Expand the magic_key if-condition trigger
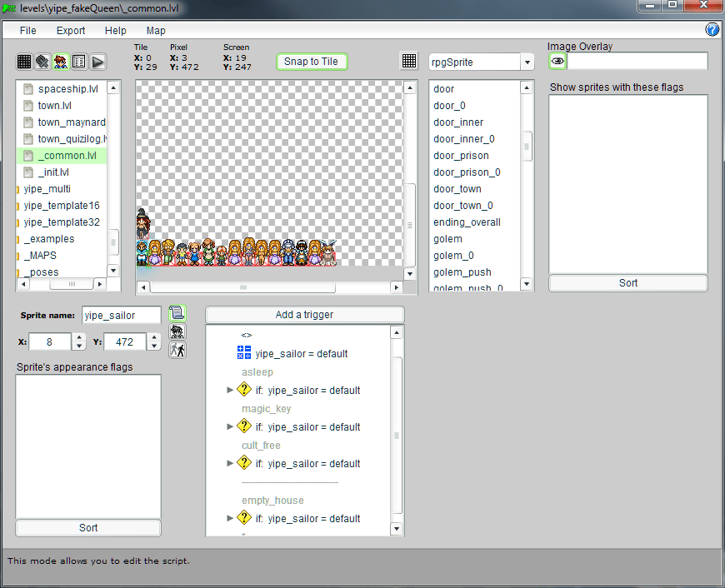The image size is (725, 588). pos(231,426)
